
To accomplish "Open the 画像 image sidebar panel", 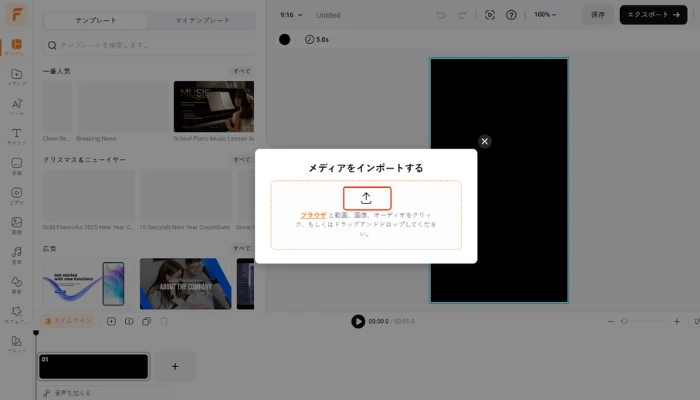I will [17, 225].
